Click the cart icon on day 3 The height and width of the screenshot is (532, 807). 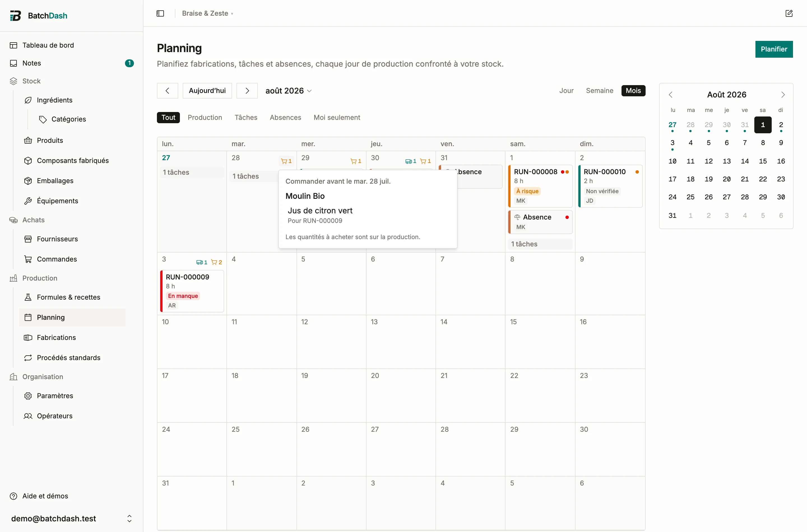214,262
